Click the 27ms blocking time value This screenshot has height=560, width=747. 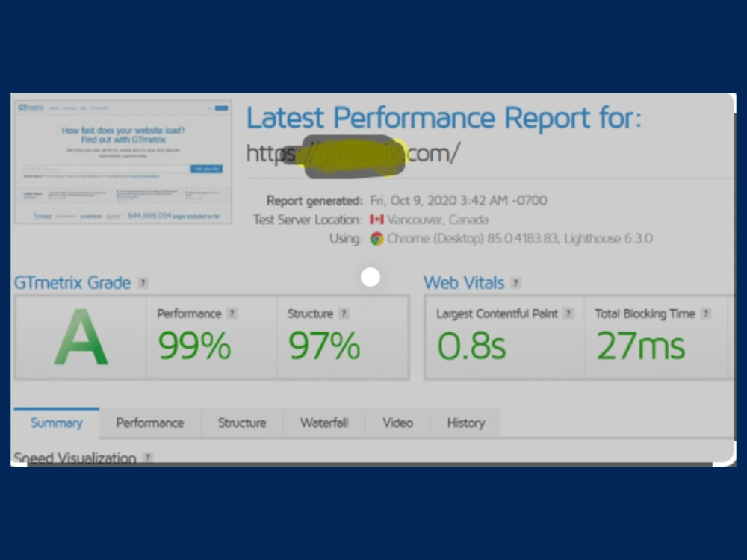[x=641, y=346]
